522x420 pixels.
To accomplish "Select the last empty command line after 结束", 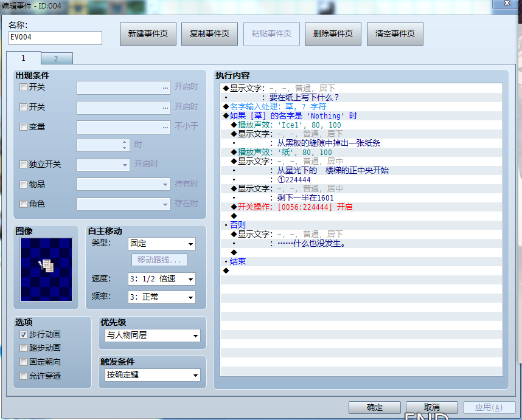I will [361, 270].
